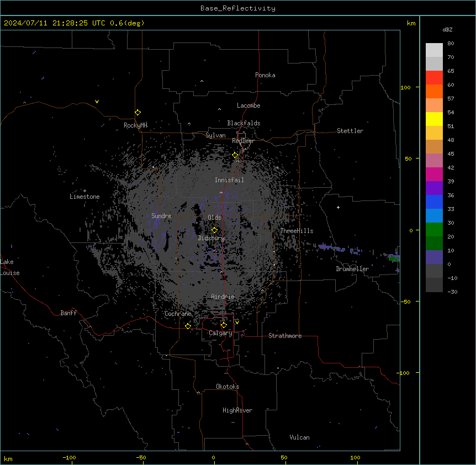Click the Vulcan city label

pos(300,437)
